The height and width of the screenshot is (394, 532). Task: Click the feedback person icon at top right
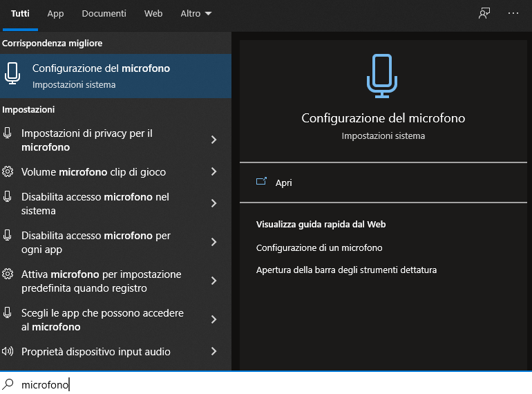tap(484, 14)
